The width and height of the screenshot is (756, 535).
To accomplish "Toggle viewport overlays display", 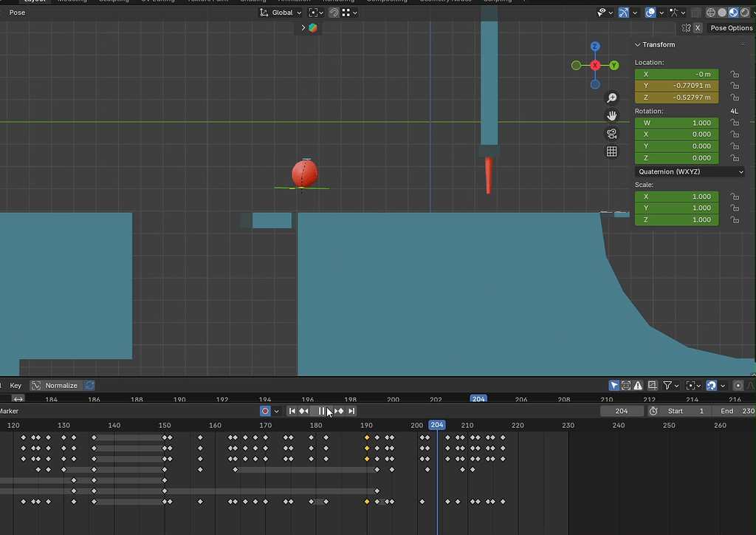I will (x=650, y=13).
